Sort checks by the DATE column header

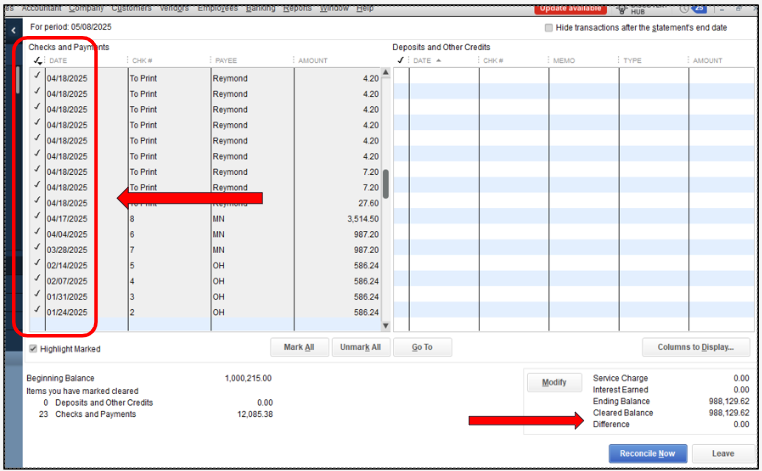pos(58,60)
